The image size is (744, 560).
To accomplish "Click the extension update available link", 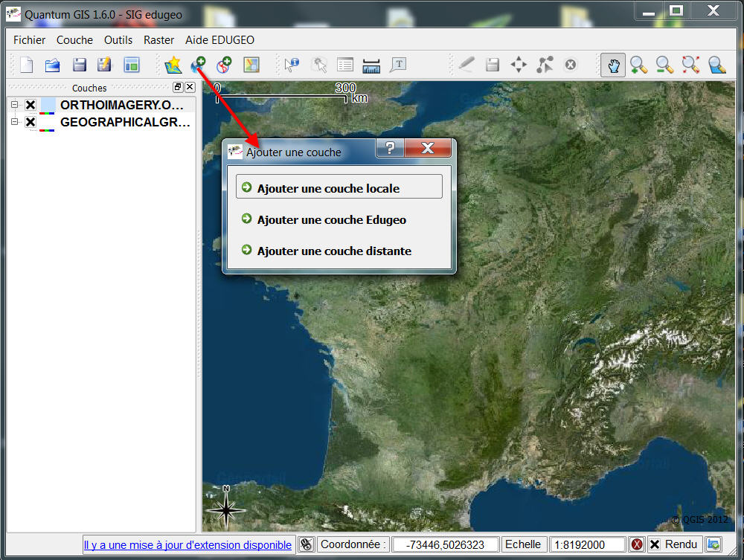I will [187, 545].
